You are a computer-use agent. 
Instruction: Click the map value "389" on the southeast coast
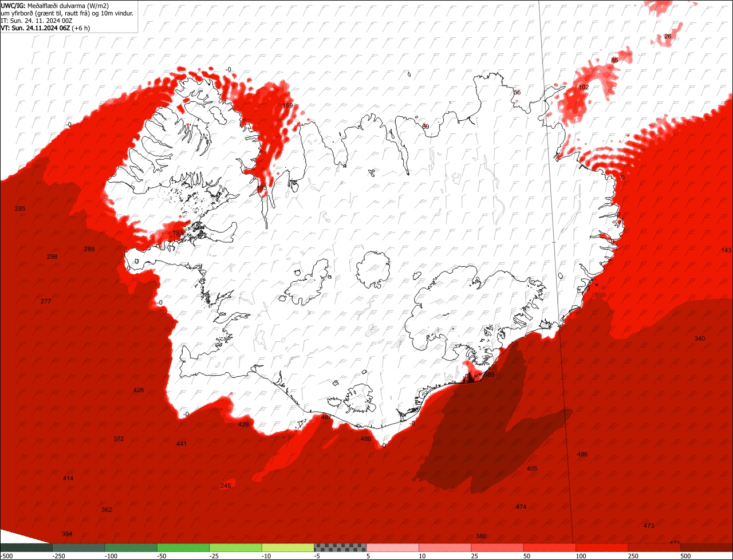[x=489, y=374]
